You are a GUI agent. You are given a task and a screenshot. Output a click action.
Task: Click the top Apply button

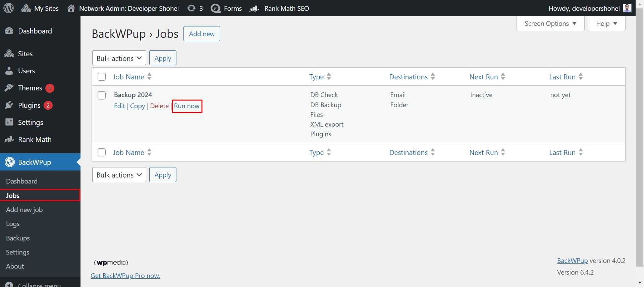coord(163,58)
